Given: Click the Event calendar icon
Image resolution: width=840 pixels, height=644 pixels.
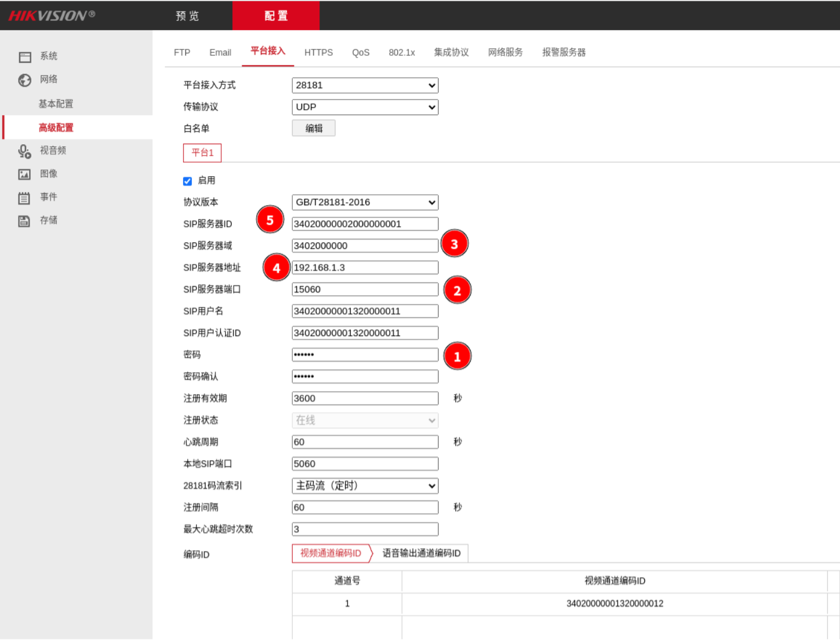Looking at the screenshot, I should 24,198.
